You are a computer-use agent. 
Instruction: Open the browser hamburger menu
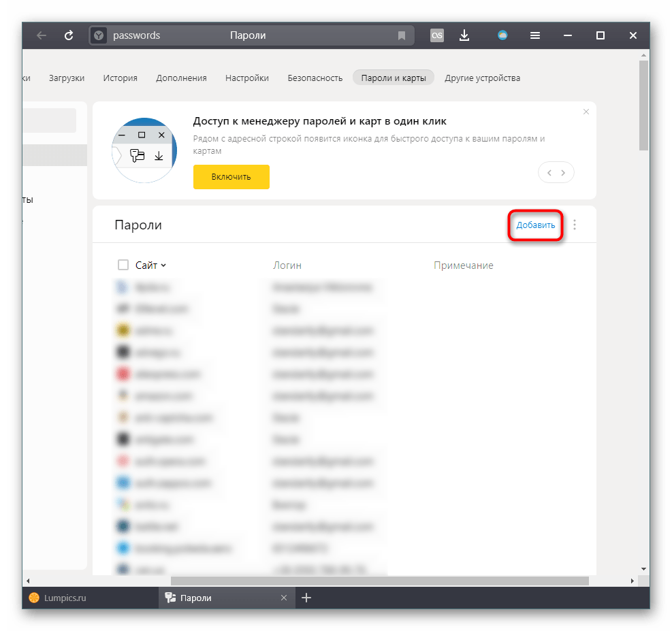coord(536,35)
